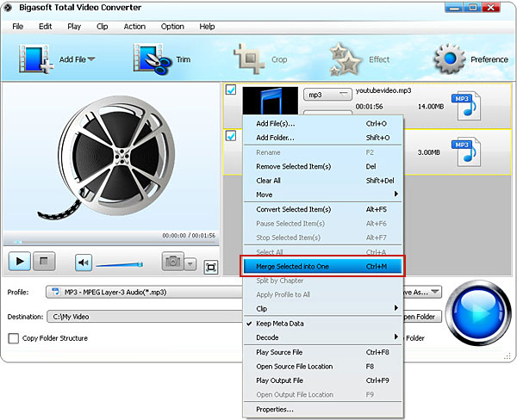Open the Profile combo box
Image resolution: width=517 pixels, height=420 pixels.
coord(145,292)
